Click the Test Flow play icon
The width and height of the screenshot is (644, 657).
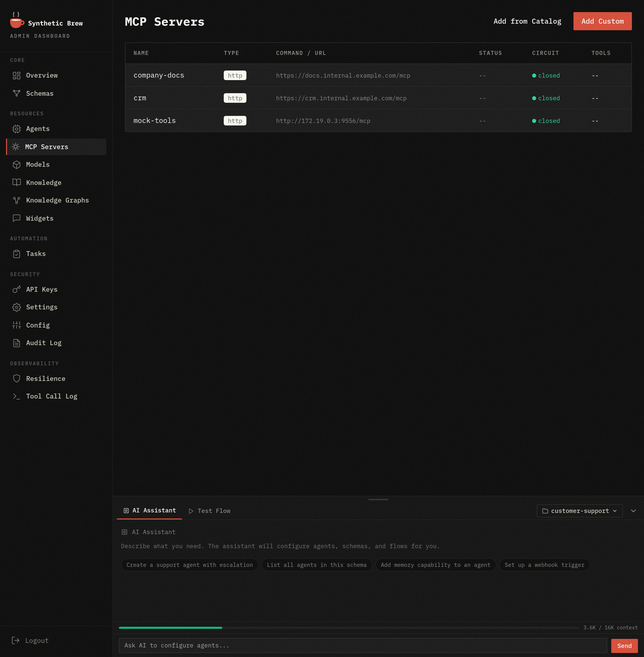click(191, 511)
